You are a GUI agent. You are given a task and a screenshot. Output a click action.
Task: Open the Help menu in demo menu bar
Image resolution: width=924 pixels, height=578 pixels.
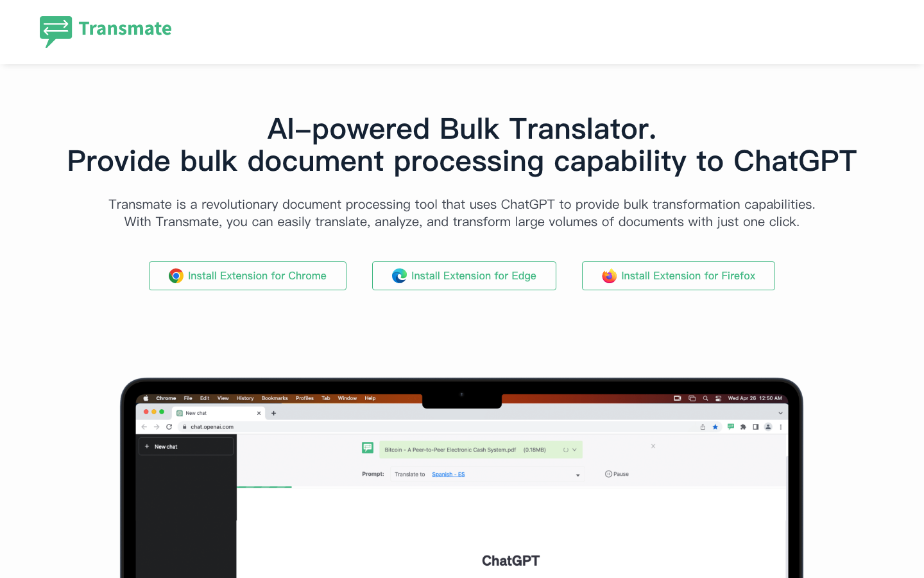370,398
